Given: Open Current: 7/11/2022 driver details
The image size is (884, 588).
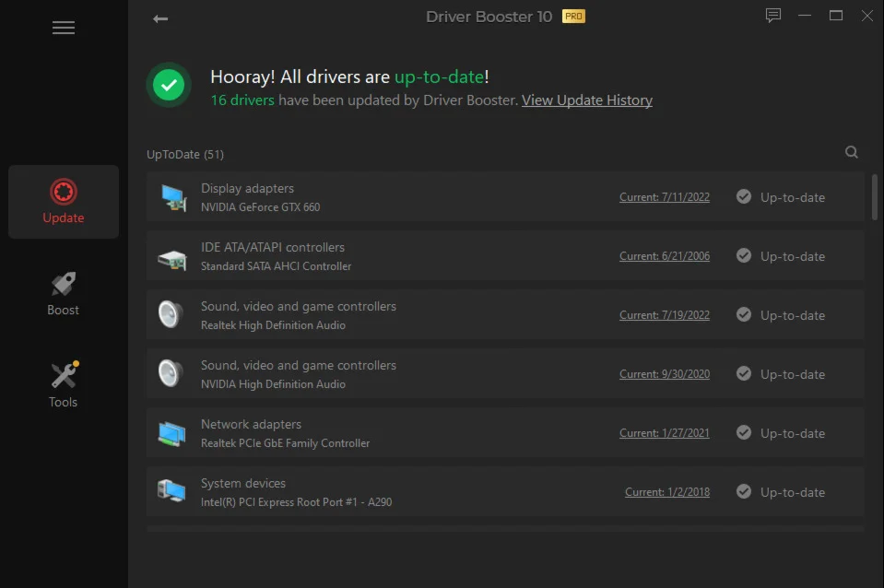Looking at the screenshot, I should tap(664, 197).
